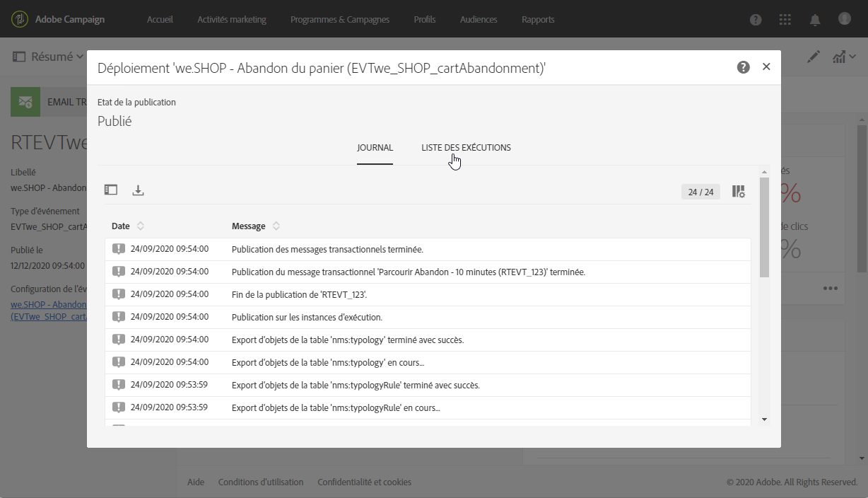
Task: Click warning icon of 'Fin de la publication' row
Action: click(119, 294)
